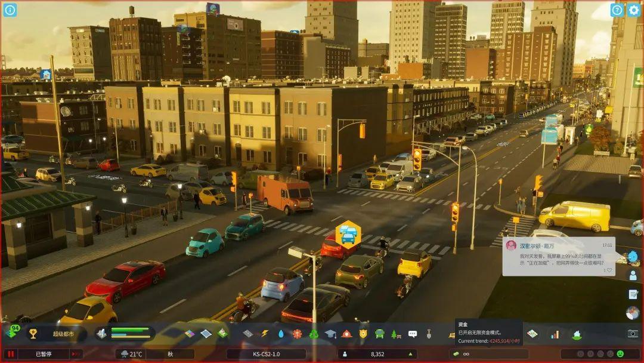Open the map tiles icon with the 94 badge

click(x=13, y=332)
